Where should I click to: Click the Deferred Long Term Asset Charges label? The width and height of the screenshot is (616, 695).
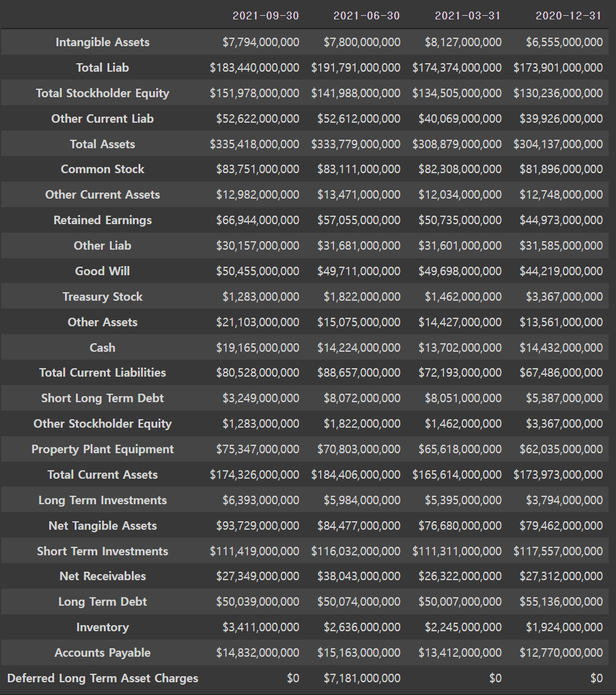[103, 678]
